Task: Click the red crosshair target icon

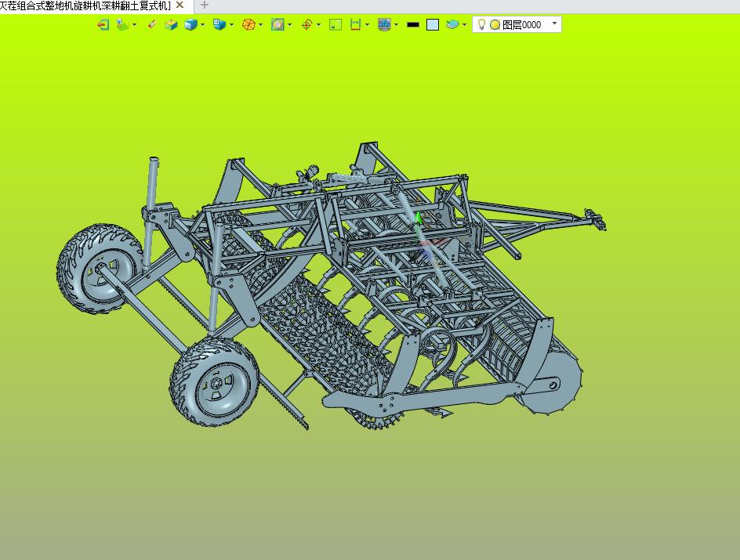Action: [x=307, y=25]
